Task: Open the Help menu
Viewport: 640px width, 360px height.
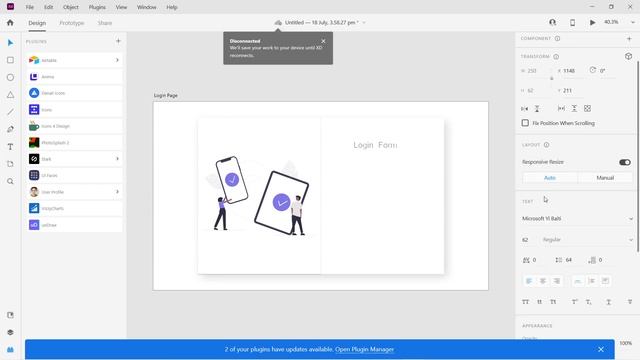Action: [x=172, y=7]
